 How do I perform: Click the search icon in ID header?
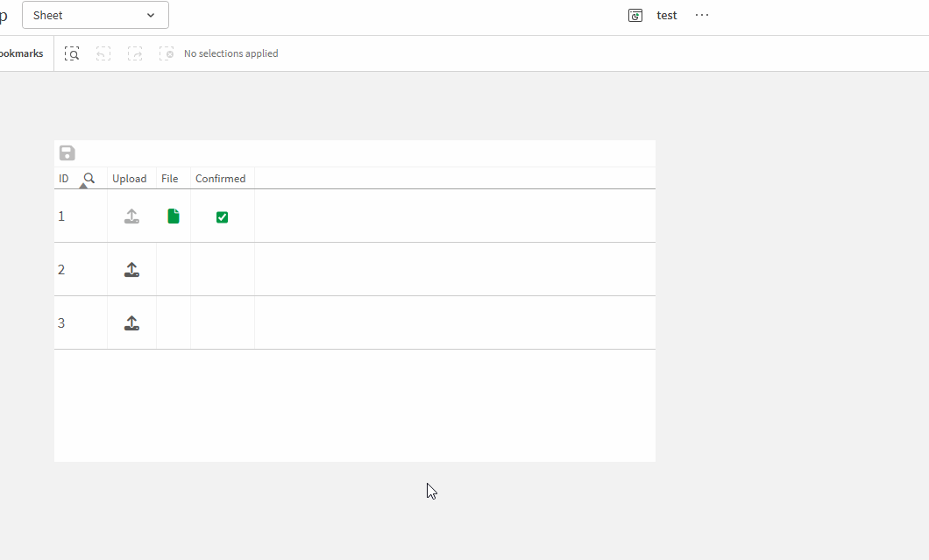pos(89,178)
